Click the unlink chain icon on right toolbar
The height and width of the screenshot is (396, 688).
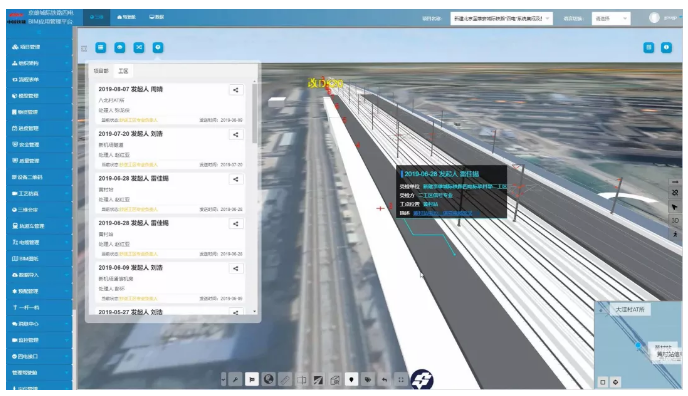click(675, 193)
